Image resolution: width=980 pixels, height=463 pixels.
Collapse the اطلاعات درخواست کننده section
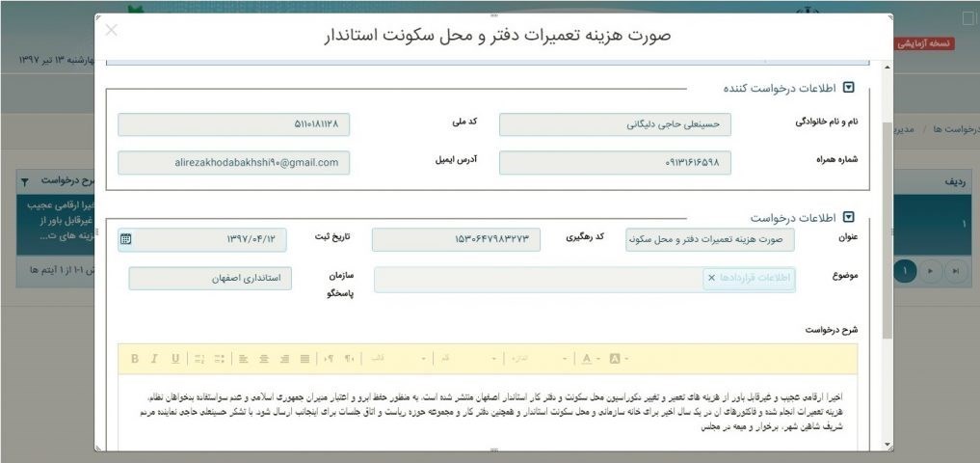[849, 88]
